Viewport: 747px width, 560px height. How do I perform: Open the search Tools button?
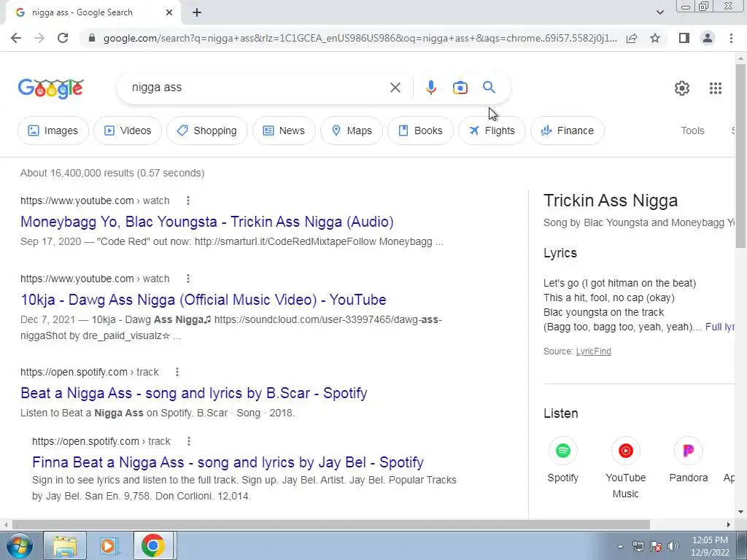(692, 131)
